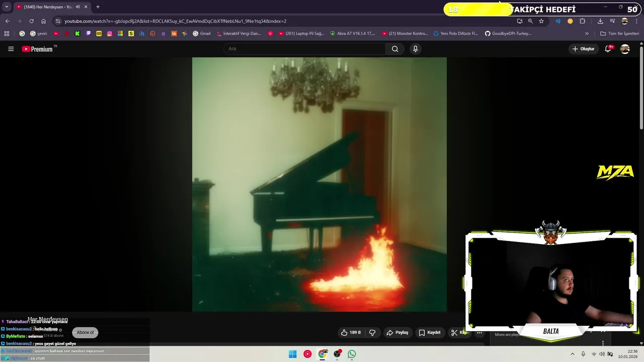The width and height of the screenshot is (644, 362).
Task: Switch to Chrome in the taskbar
Action: pyautogui.click(x=323, y=354)
